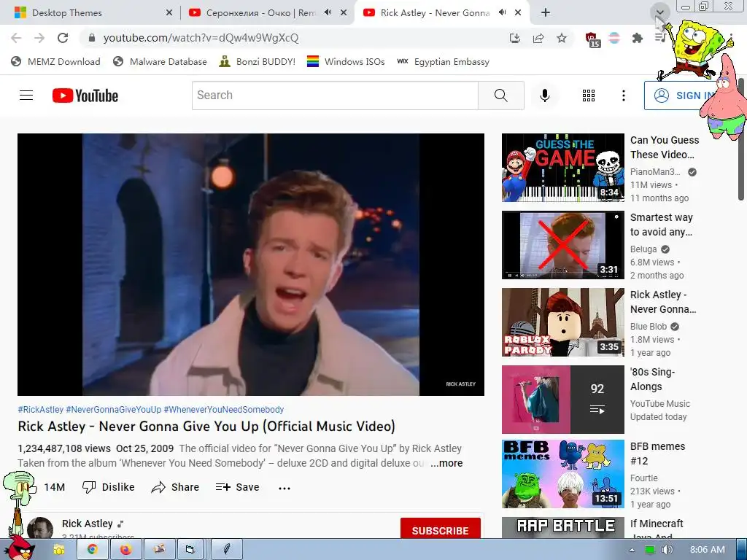The width and height of the screenshot is (747, 560).
Task: Reload the page
Action: point(63,38)
